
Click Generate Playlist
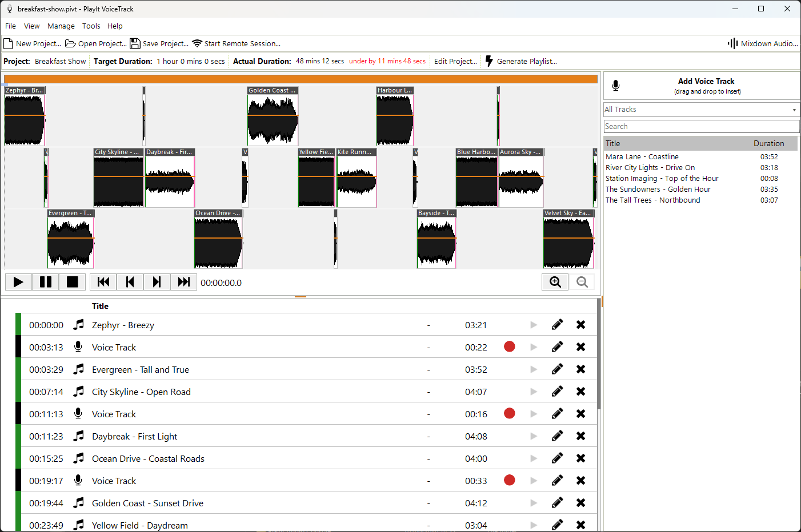click(x=521, y=61)
